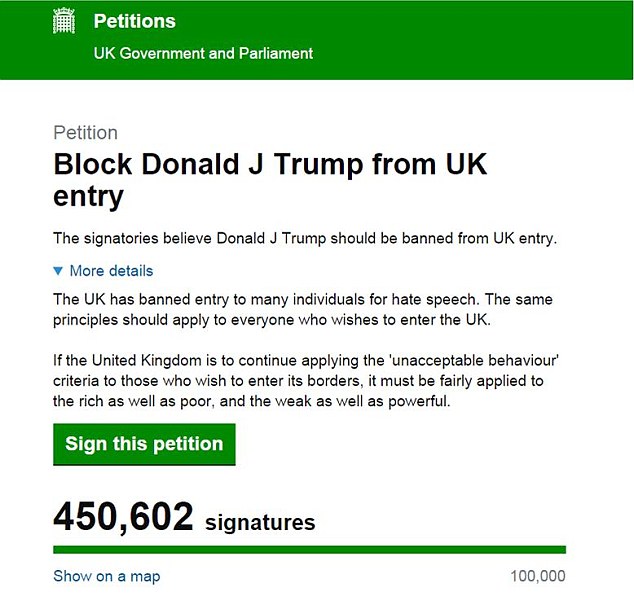The width and height of the screenshot is (634, 601).
Task: Click the 450,602 signature count
Action: [x=123, y=516]
